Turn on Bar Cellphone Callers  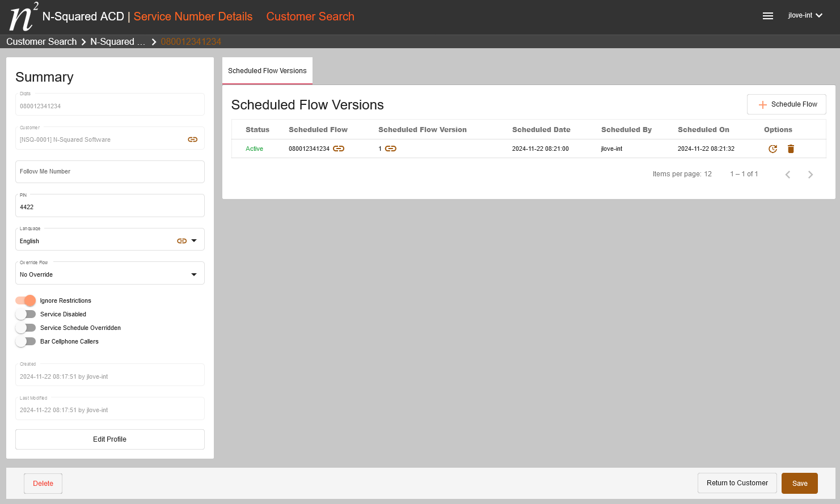click(x=26, y=341)
